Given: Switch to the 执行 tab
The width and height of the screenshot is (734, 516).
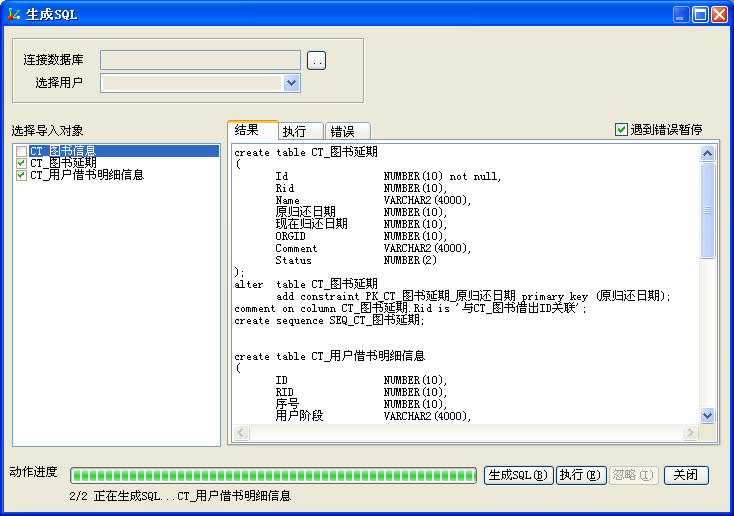Looking at the screenshot, I should coord(294,131).
